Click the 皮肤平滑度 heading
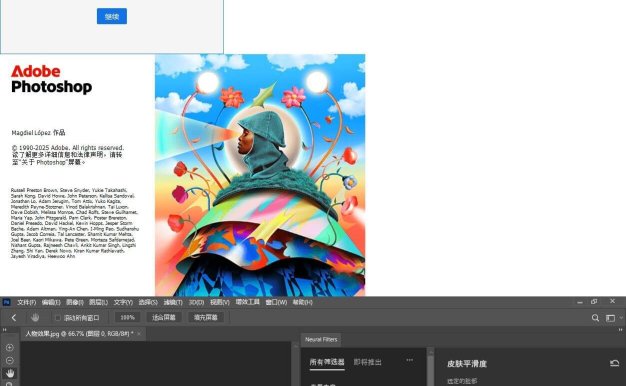This screenshot has width=626, height=386. click(x=467, y=364)
